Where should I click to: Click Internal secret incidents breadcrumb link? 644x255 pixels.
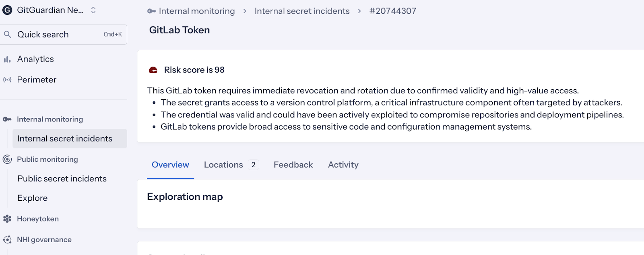point(302,11)
